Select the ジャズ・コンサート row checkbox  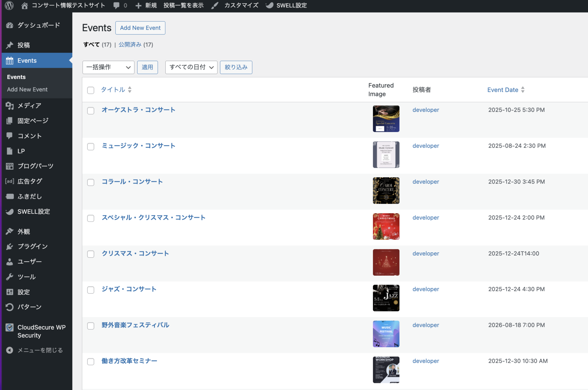(x=91, y=290)
